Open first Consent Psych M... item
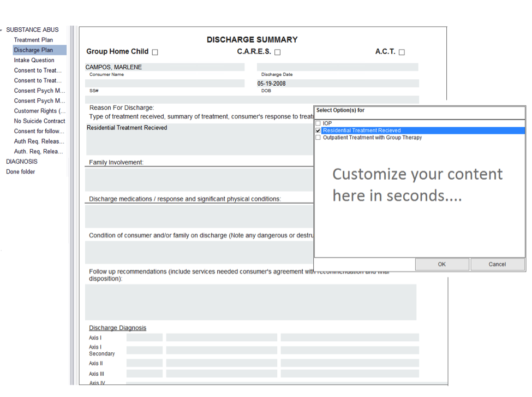The width and height of the screenshot is (532, 397). pyautogui.click(x=39, y=91)
